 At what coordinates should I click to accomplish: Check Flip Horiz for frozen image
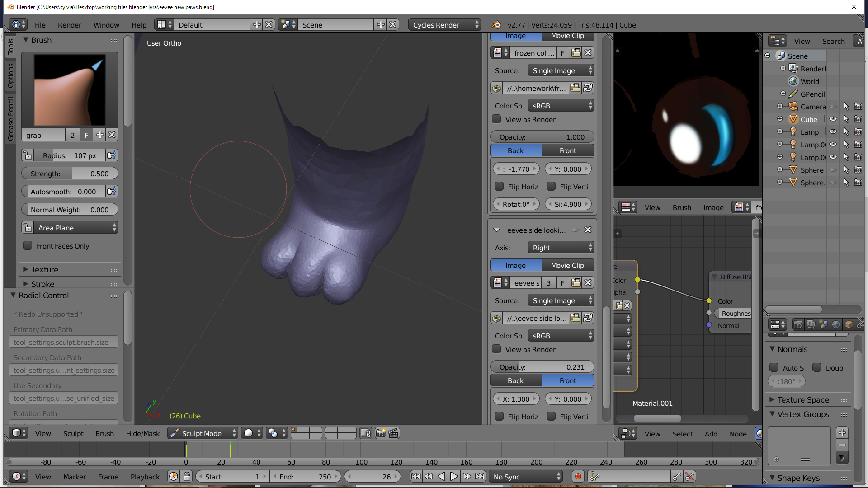click(x=499, y=187)
